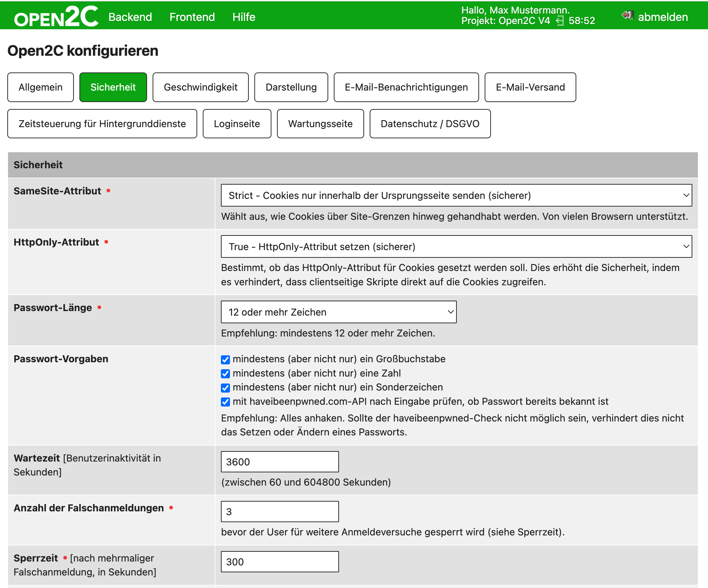The image size is (708, 588).
Task: Select the Sicherheit tab
Action: (113, 87)
